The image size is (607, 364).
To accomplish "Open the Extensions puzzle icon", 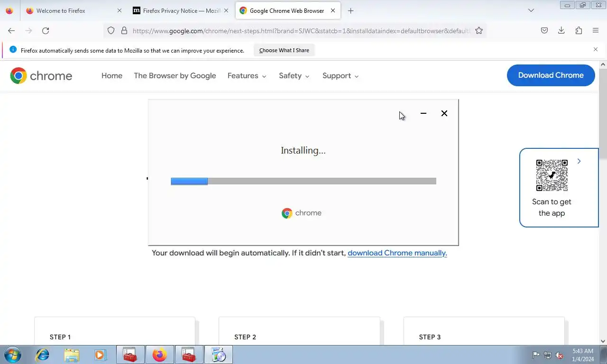I will pyautogui.click(x=579, y=31).
